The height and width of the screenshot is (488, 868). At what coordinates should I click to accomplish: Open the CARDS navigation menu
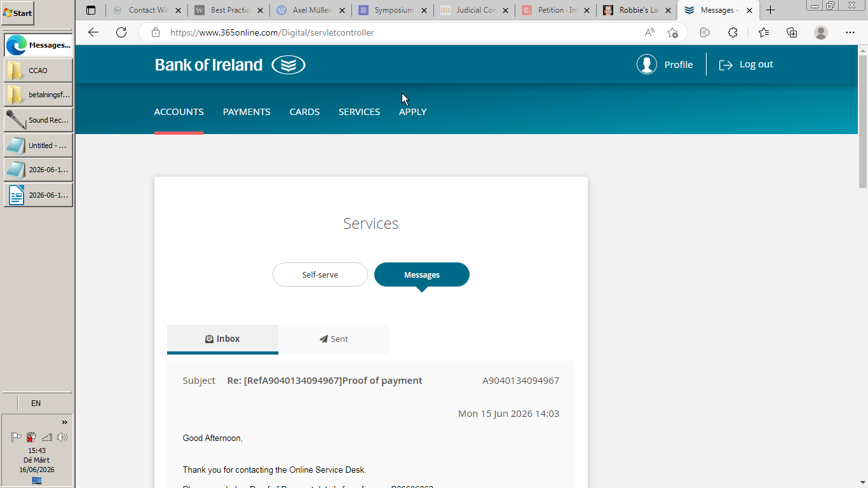[x=304, y=112]
